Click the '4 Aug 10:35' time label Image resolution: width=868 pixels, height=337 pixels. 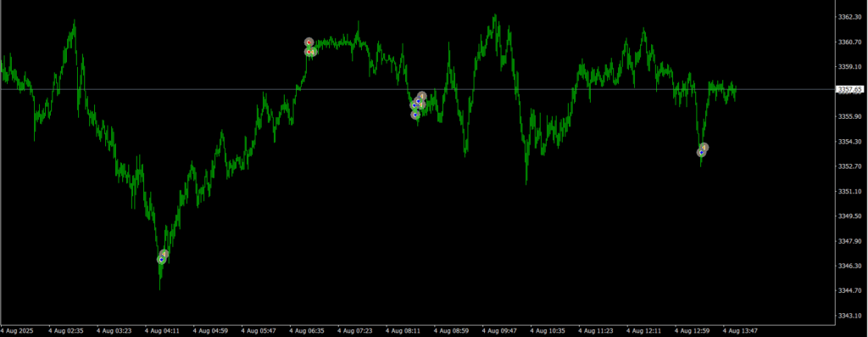click(548, 331)
